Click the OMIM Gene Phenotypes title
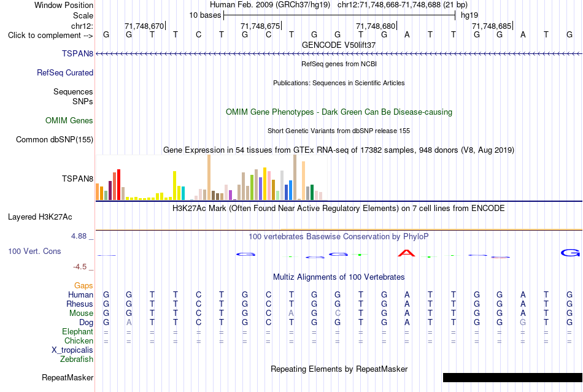583x392 pixels. tap(339, 112)
